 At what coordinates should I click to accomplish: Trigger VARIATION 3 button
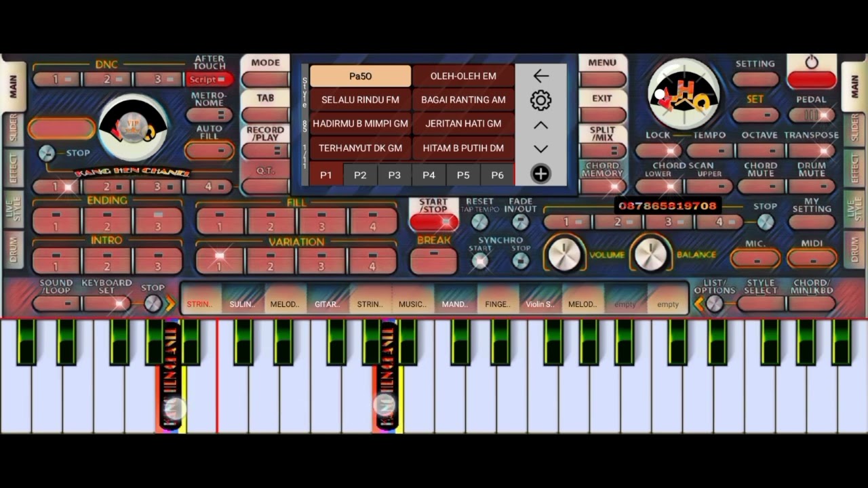[321, 262]
